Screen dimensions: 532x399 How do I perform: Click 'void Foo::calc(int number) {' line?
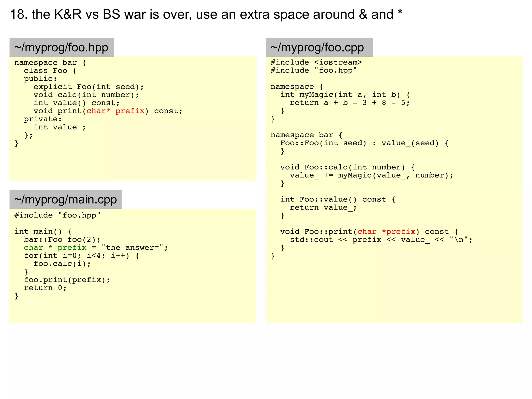348,167
